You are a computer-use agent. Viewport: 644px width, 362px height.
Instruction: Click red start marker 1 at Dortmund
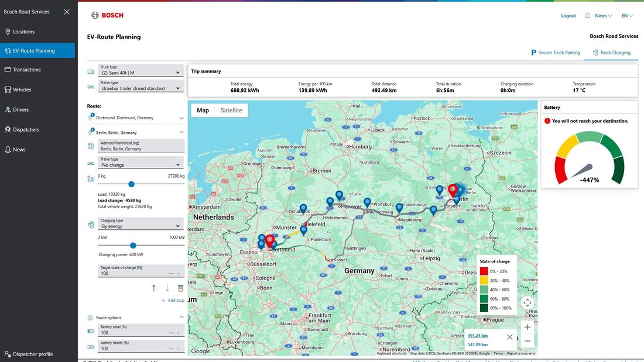(x=269, y=241)
